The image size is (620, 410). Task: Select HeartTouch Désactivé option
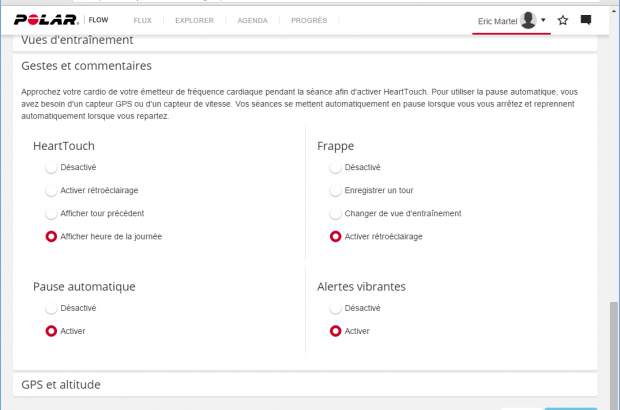point(51,167)
